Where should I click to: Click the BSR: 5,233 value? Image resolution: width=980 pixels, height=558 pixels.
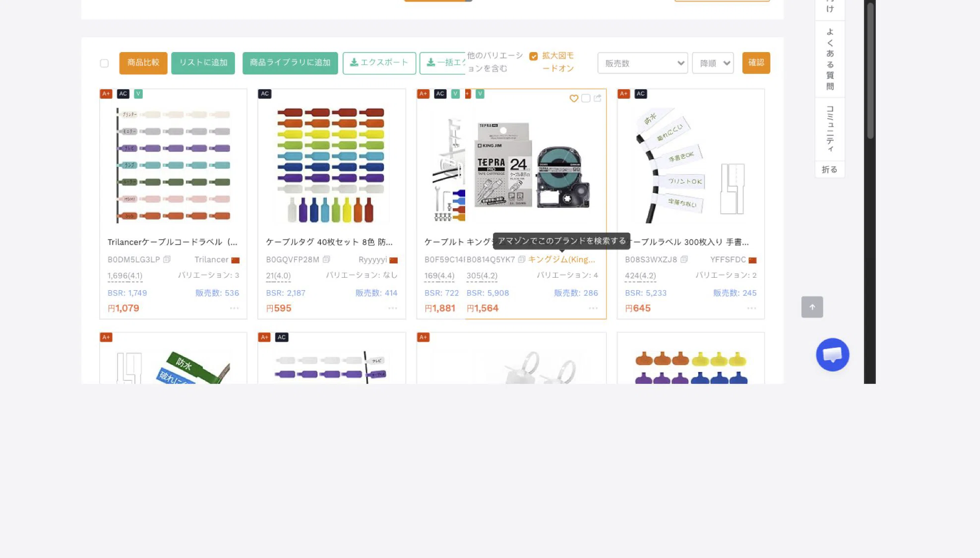[x=646, y=293]
